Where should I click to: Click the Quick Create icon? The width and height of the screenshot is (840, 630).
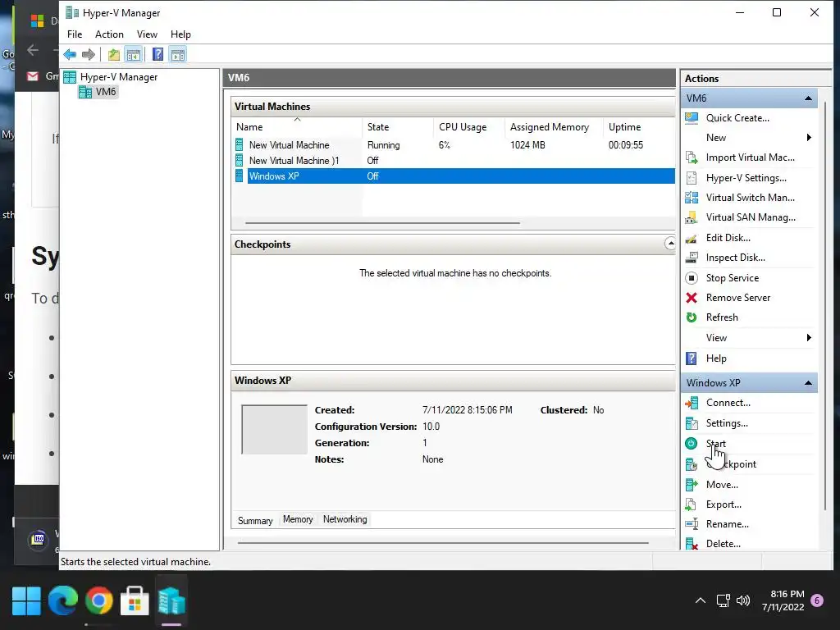pos(692,118)
